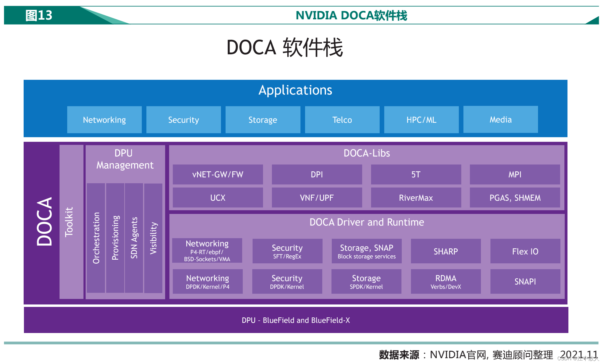Click Storage SPDK/Kernel box
This screenshot has height=364, width=604.
(366, 281)
